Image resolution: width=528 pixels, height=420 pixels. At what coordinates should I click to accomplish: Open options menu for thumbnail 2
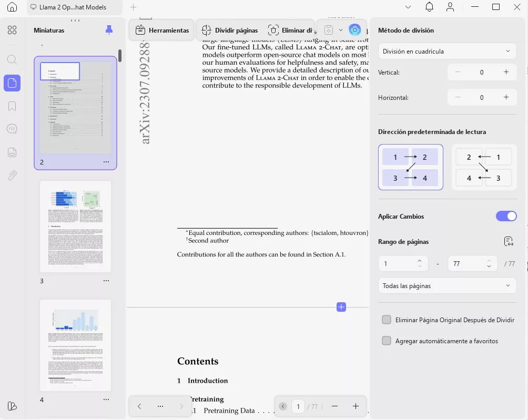tap(106, 162)
